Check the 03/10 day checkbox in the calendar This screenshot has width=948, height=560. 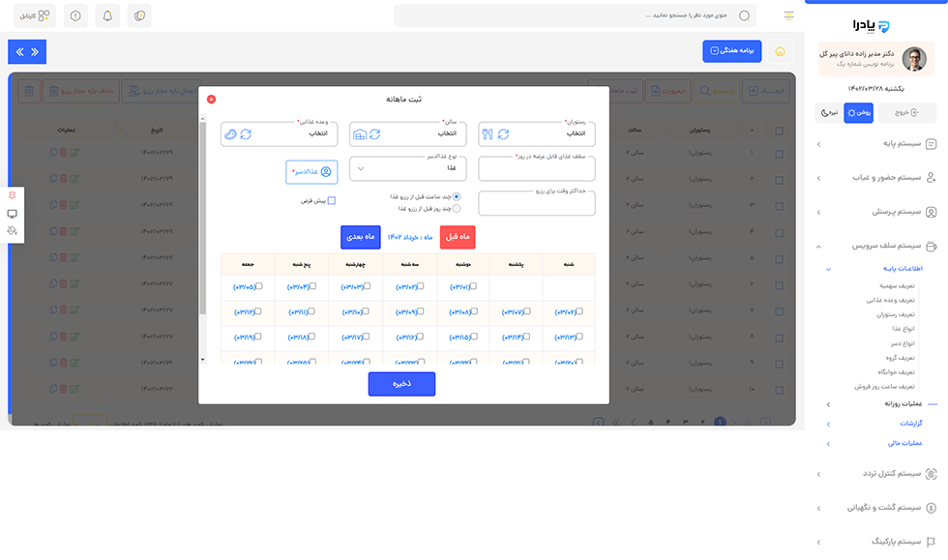point(367,311)
